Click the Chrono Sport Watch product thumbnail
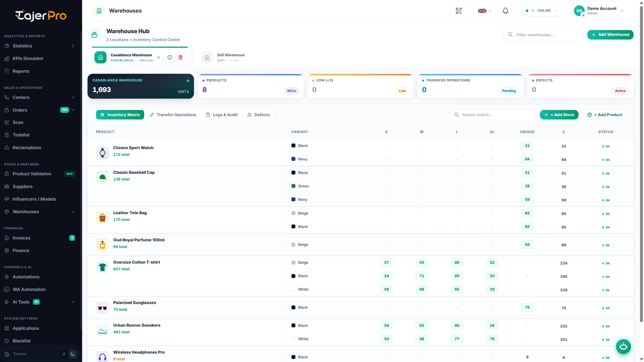 [x=102, y=153]
